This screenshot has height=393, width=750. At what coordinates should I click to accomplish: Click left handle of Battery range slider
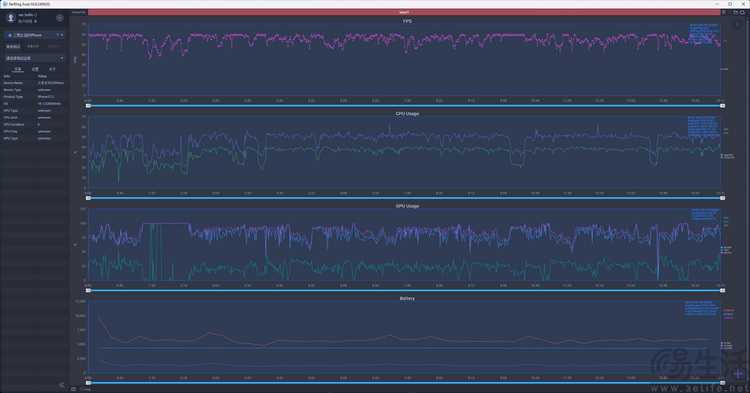[88, 382]
